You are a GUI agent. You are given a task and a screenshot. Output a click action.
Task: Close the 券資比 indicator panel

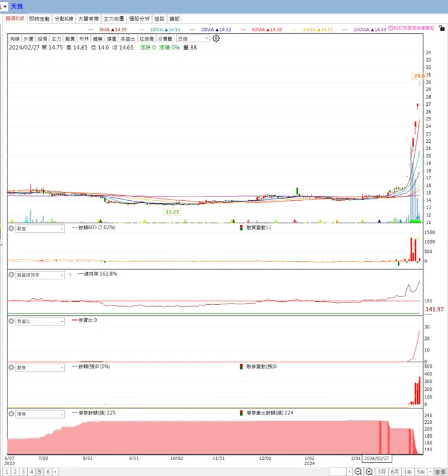click(x=12, y=321)
